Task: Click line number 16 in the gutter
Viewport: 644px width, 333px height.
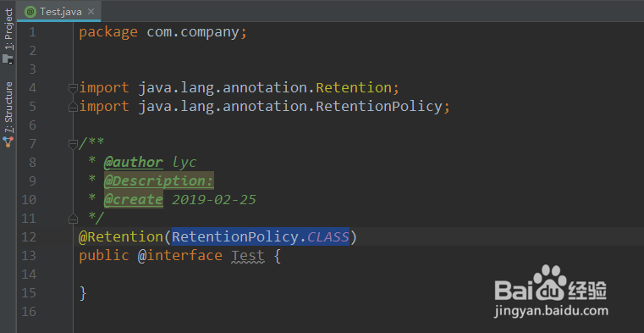Action: click(x=28, y=312)
